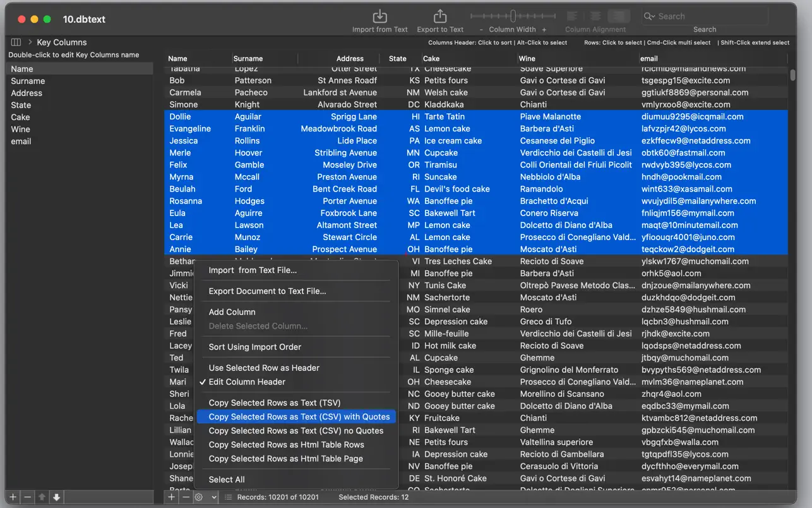
Task: Expand the chevron beside Key Columns
Action: (30, 42)
